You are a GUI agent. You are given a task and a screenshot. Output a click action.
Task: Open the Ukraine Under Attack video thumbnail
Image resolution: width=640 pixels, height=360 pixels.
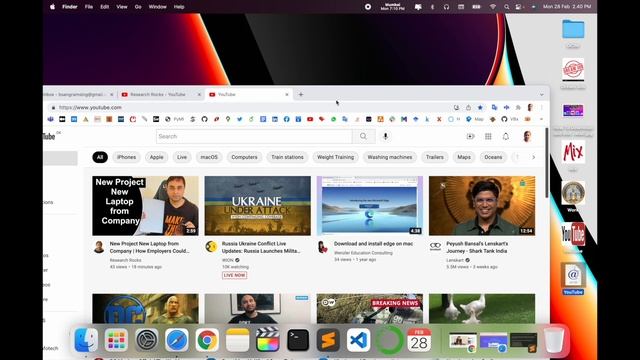[258, 206]
